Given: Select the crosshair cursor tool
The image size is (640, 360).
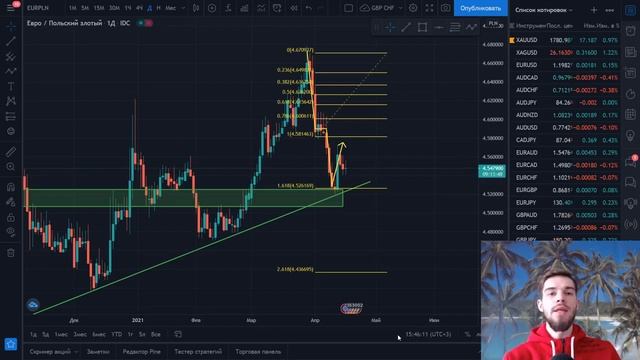Looking at the screenshot, I should click(11, 26).
